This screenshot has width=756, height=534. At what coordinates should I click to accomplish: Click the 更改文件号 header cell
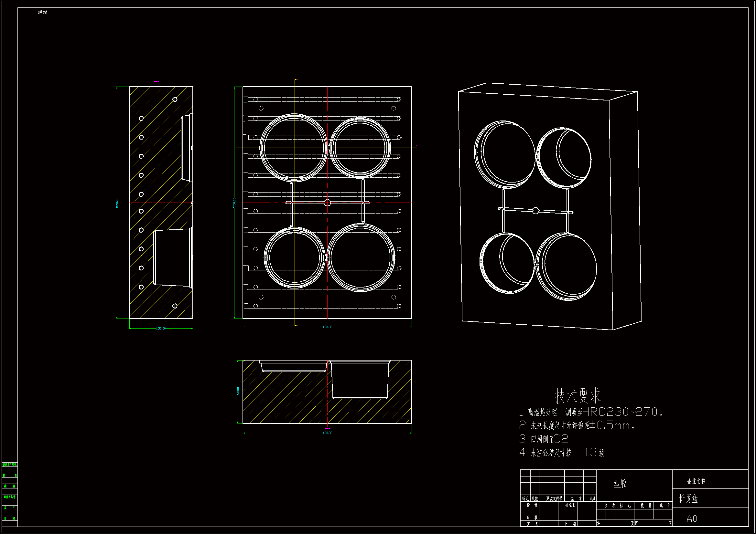[554, 498]
